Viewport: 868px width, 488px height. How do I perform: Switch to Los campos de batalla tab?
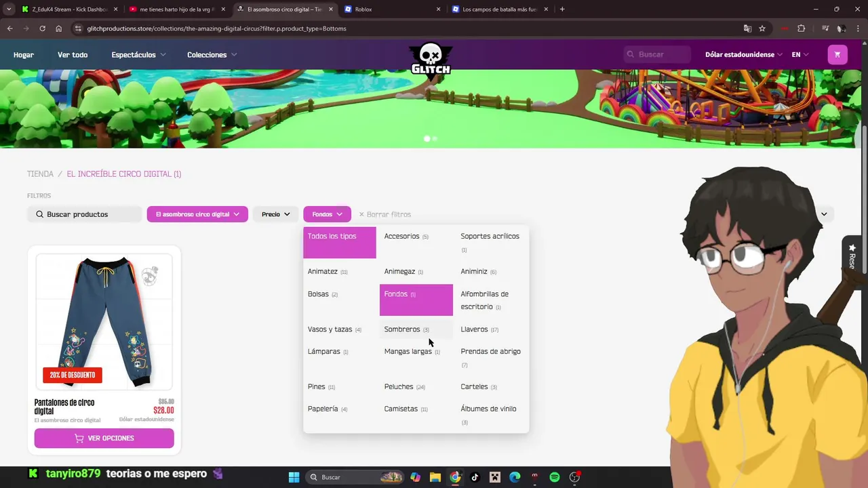[499, 9]
